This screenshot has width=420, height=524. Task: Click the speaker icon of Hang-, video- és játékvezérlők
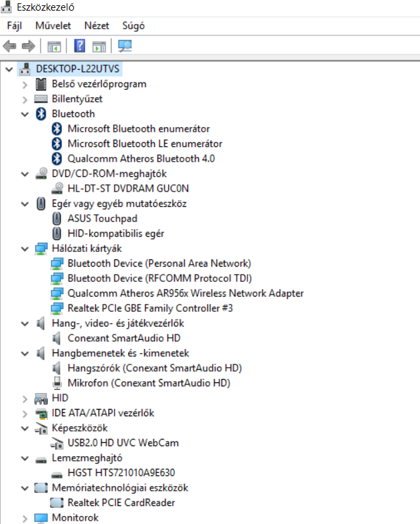(41, 323)
